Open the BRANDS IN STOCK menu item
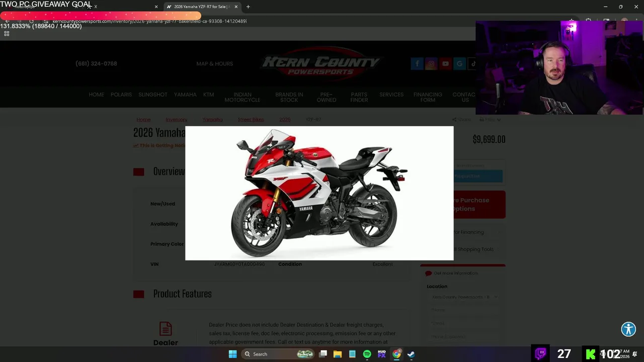 (x=289, y=97)
